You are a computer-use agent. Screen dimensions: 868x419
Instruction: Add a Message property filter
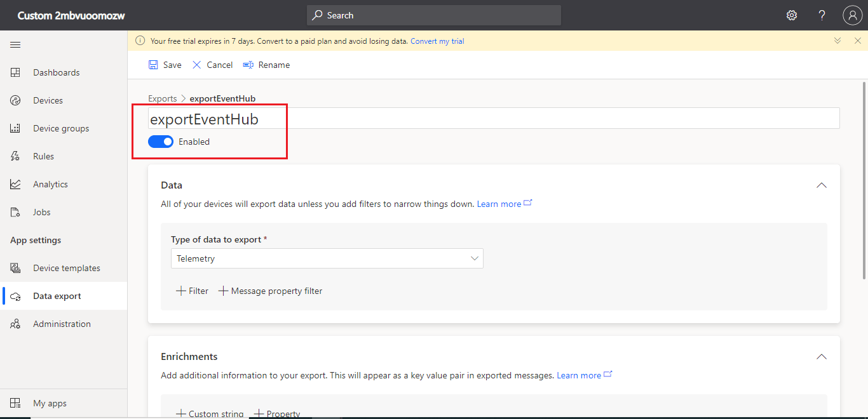click(x=271, y=291)
